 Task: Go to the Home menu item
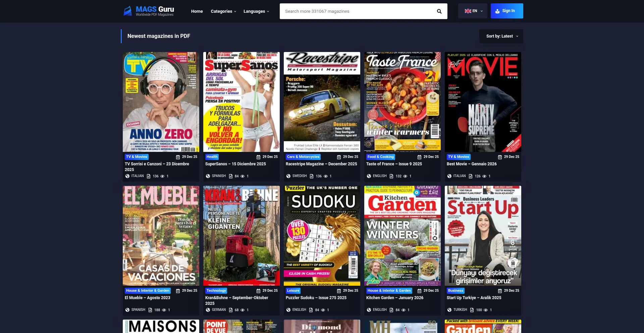click(197, 11)
